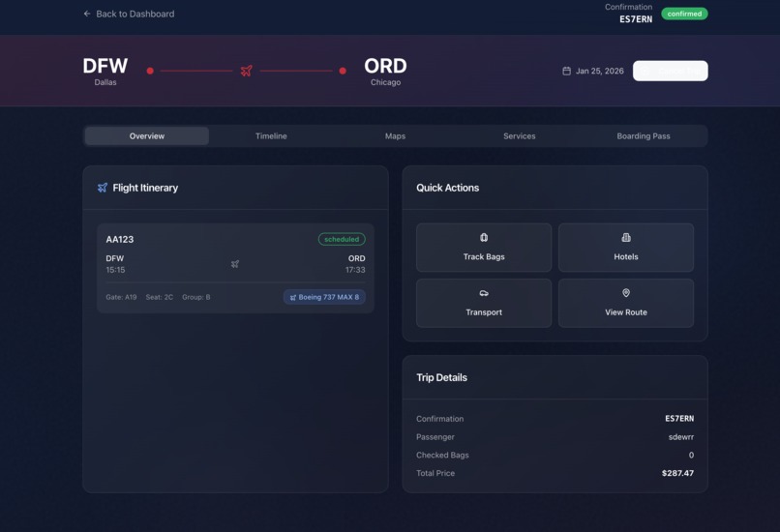Select the Jan 25, 2026 date text
Screen dimensions: 780x532
pos(599,72)
